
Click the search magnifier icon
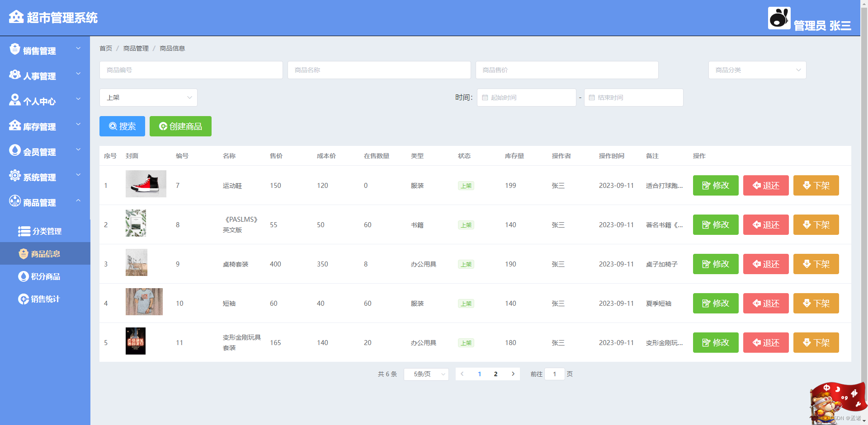tap(113, 126)
